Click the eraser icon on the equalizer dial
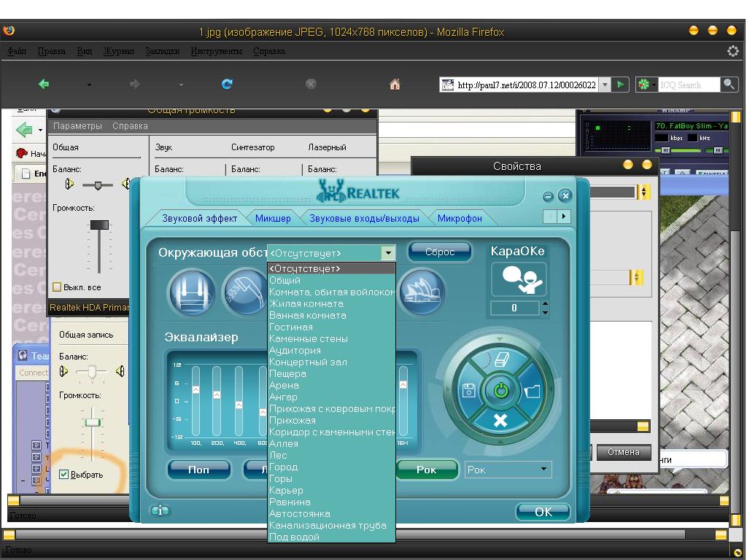747x560 pixels. click(500, 359)
